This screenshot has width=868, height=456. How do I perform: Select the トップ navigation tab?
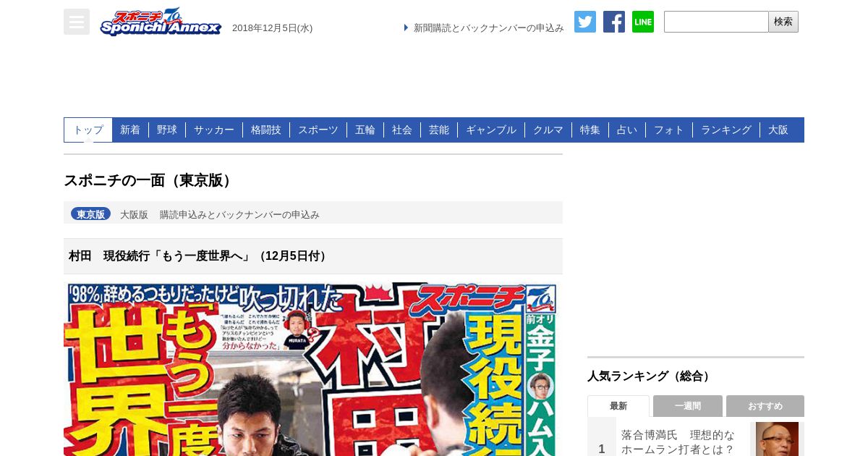88,130
